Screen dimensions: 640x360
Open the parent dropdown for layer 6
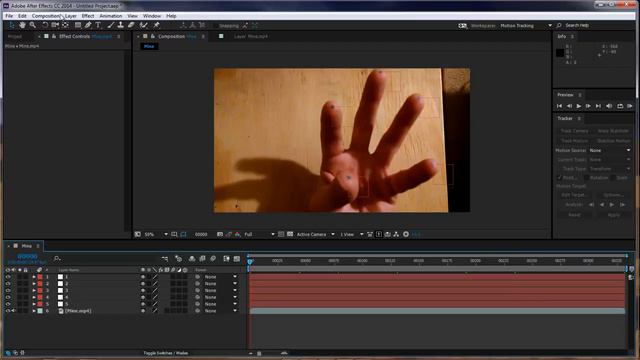point(221,311)
